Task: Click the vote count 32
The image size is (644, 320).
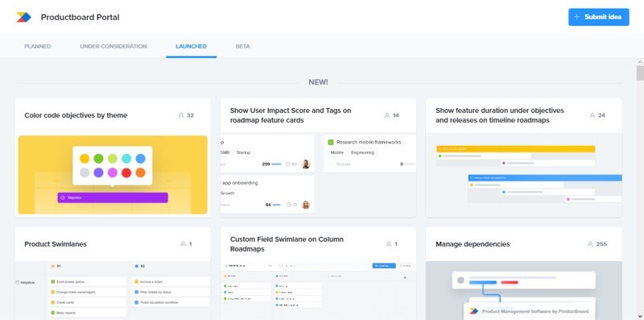Action: pos(190,115)
